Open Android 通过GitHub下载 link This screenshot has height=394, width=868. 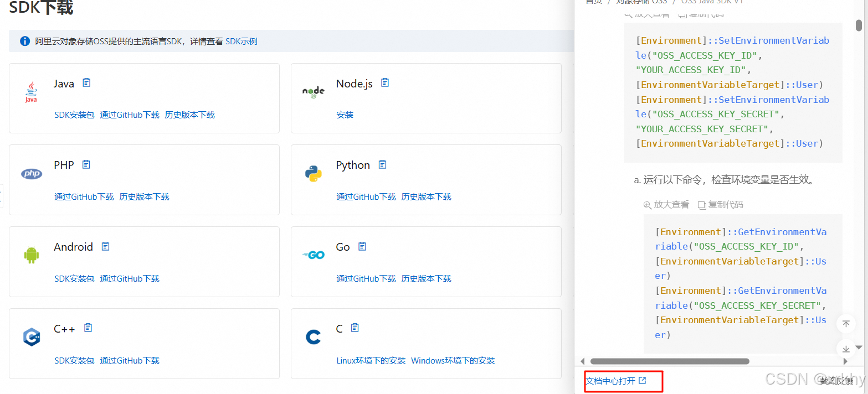(130, 279)
